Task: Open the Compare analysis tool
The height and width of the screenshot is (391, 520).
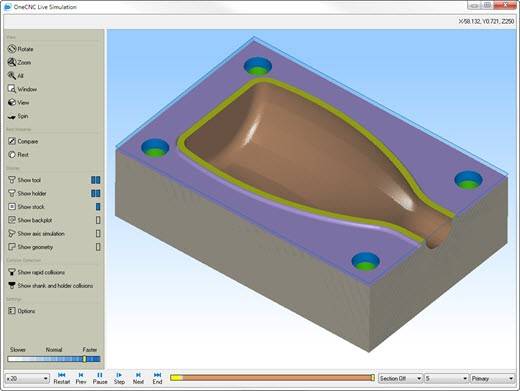Action: click(23, 141)
